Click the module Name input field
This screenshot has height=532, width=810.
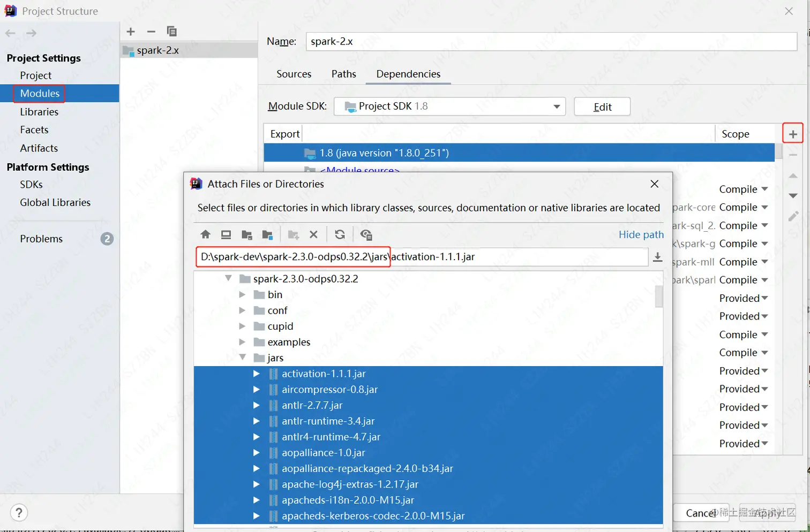coord(551,41)
